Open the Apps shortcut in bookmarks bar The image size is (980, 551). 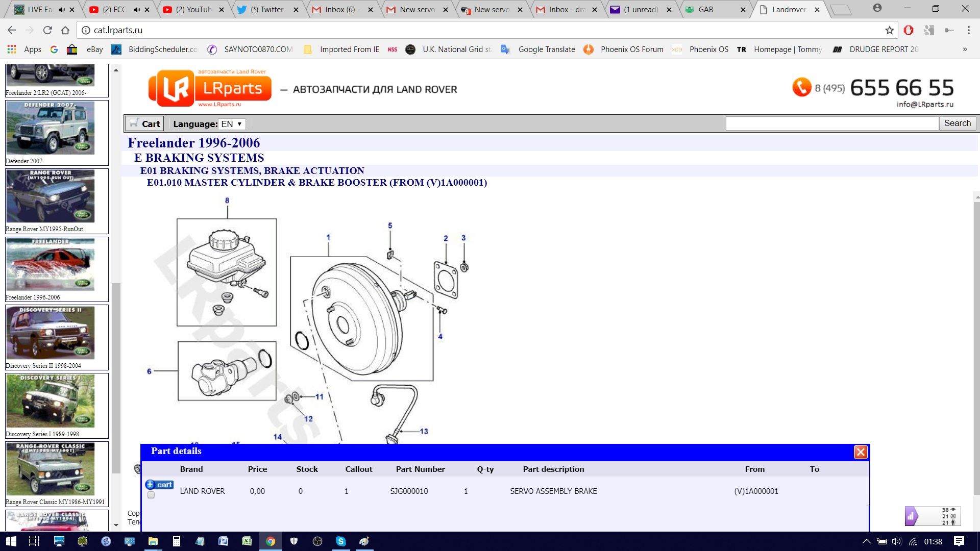(24, 49)
